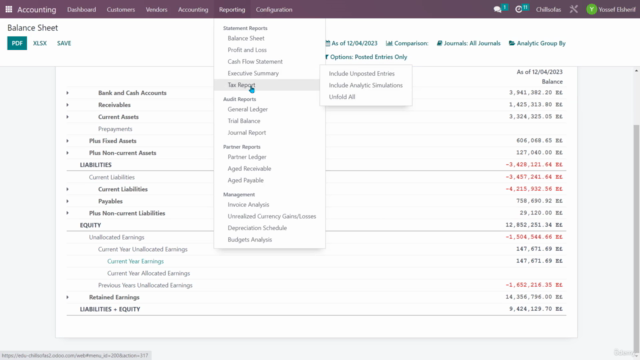Click Yossef Elsherif user avatar
The image size is (640, 360).
591,9
